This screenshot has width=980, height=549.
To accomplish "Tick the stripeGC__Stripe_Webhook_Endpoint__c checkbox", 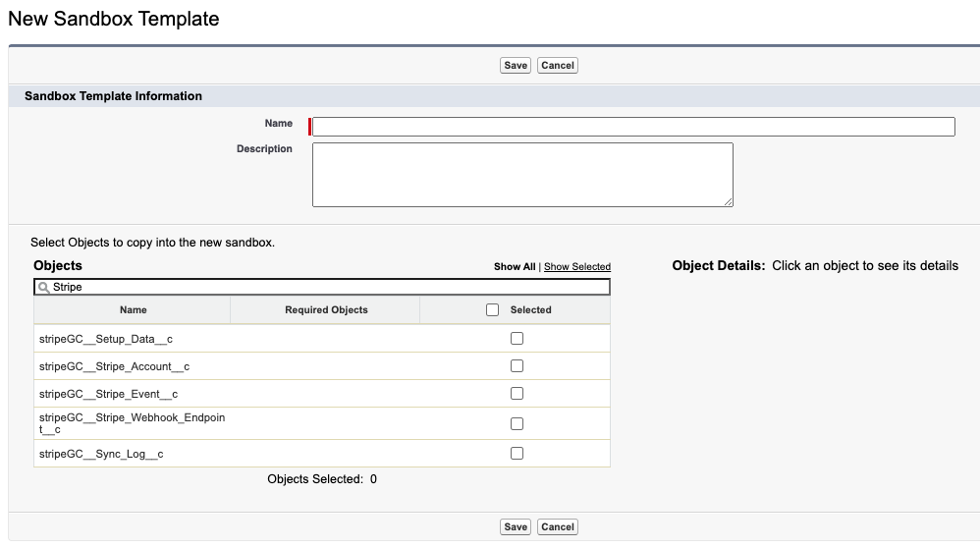I will coord(517,423).
